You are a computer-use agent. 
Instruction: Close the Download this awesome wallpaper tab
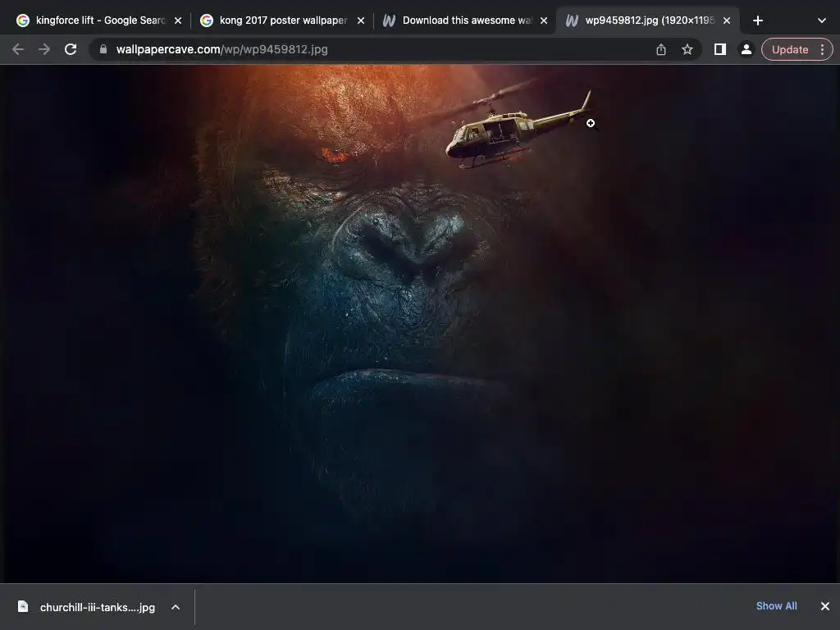(544, 21)
